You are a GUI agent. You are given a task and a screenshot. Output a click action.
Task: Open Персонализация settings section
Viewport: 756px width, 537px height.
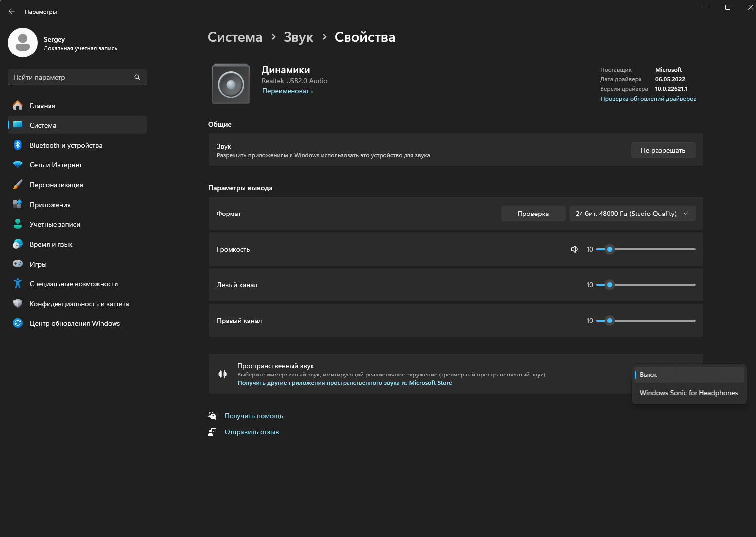tap(56, 185)
